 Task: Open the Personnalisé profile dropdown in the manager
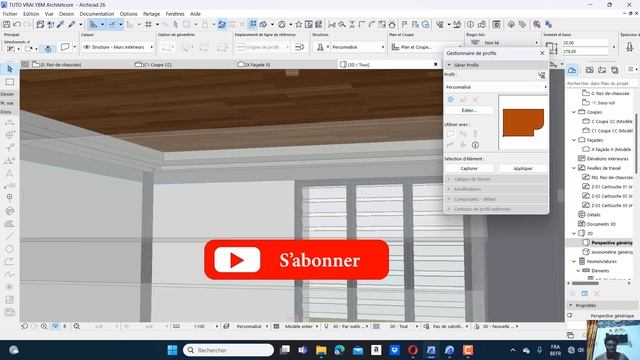pos(496,87)
